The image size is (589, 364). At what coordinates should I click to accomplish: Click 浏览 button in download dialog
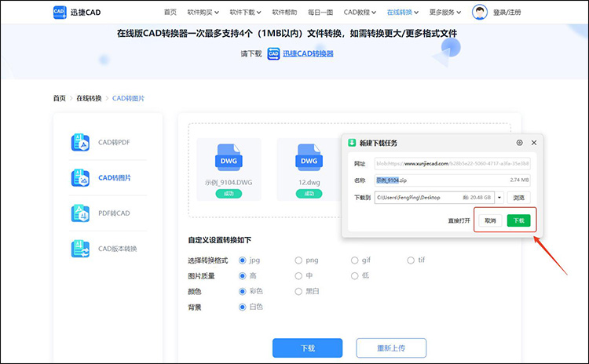pos(519,198)
